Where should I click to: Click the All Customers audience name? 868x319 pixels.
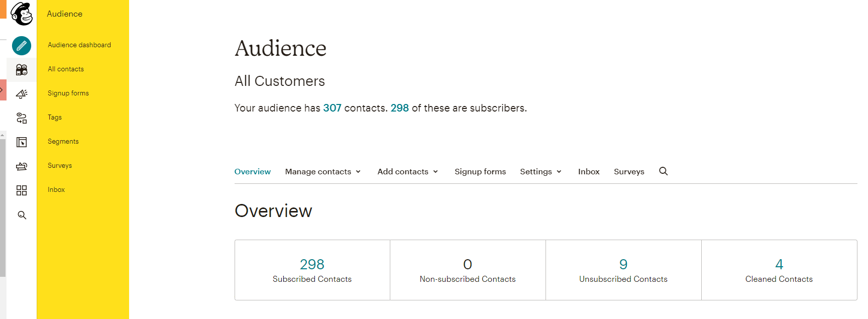280,81
